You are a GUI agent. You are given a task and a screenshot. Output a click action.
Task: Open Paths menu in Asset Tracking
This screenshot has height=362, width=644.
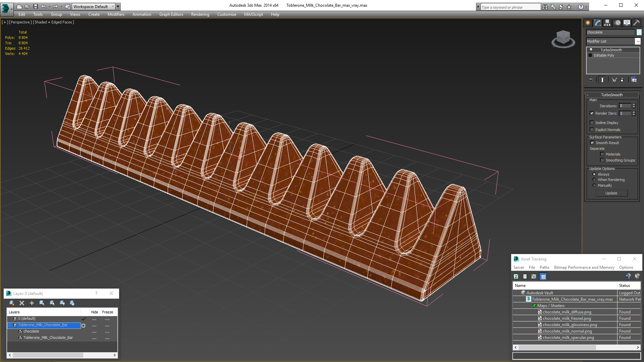(544, 267)
